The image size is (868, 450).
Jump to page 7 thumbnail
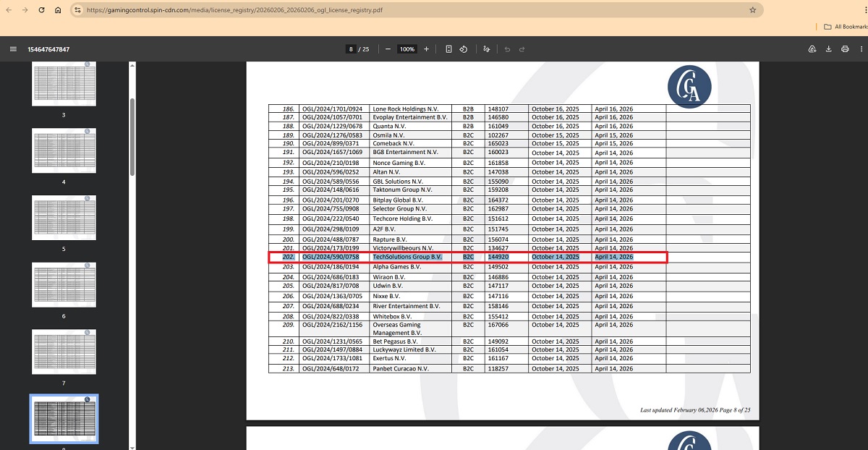pyautogui.click(x=64, y=352)
